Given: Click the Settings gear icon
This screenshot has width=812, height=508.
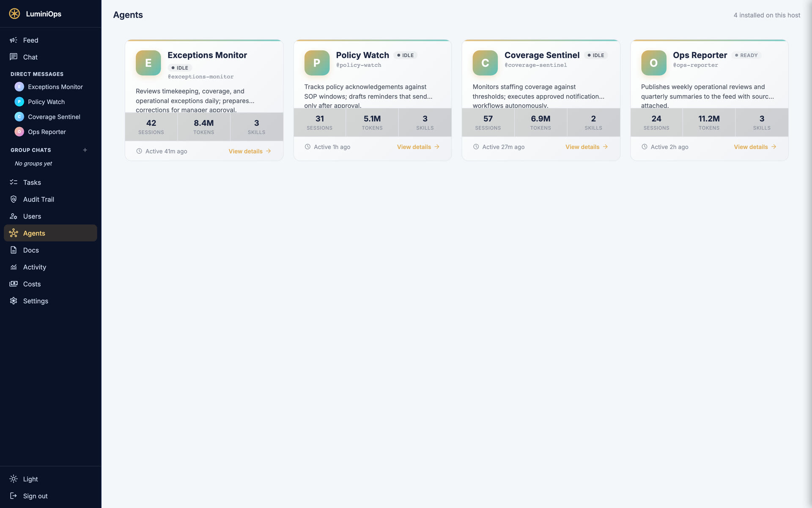Looking at the screenshot, I should (14, 301).
